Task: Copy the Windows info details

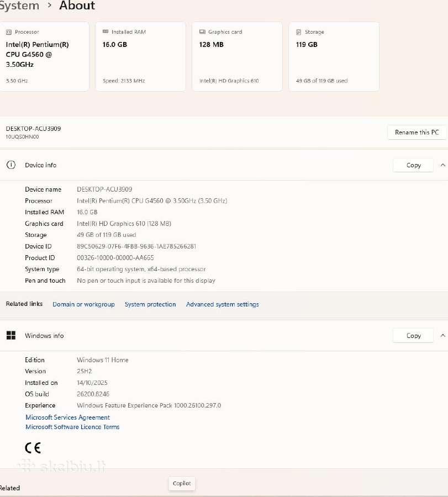Action: click(413, 335)
